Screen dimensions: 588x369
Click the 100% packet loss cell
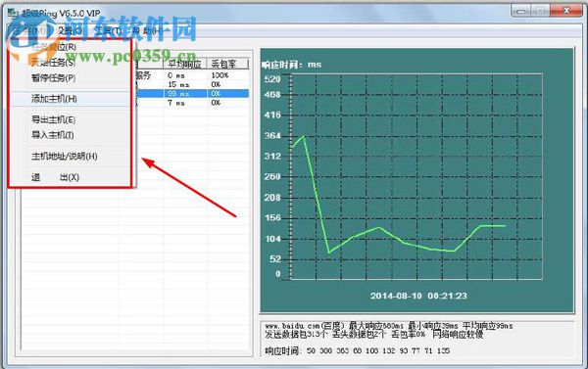[220, 75]
